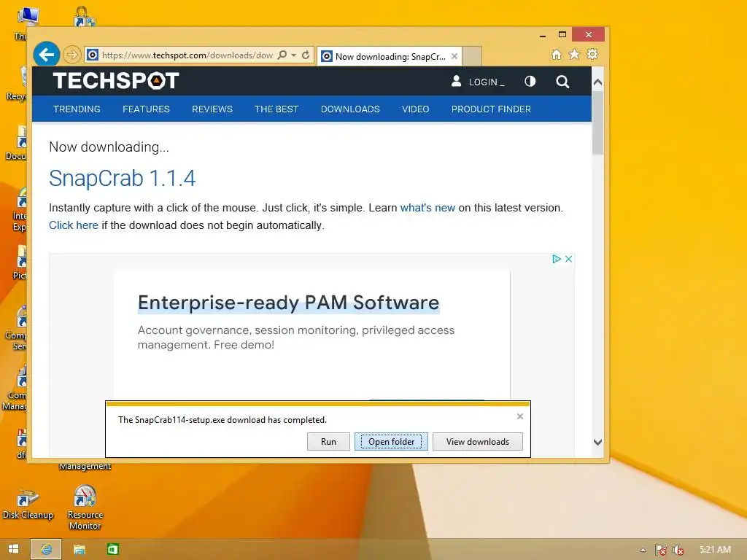Go to browser Home page icon
This screenshot has width=747, height=560.
(x=557, y=54)
